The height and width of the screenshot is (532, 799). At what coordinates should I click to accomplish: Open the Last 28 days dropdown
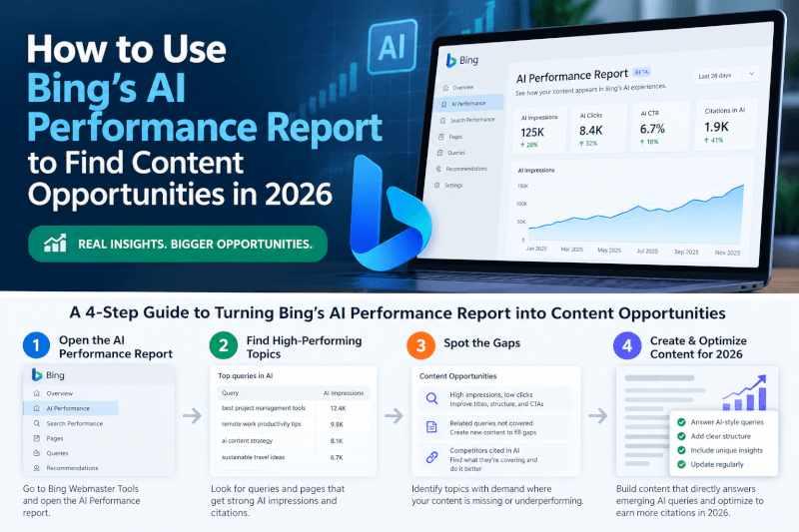tap(726, 75)
